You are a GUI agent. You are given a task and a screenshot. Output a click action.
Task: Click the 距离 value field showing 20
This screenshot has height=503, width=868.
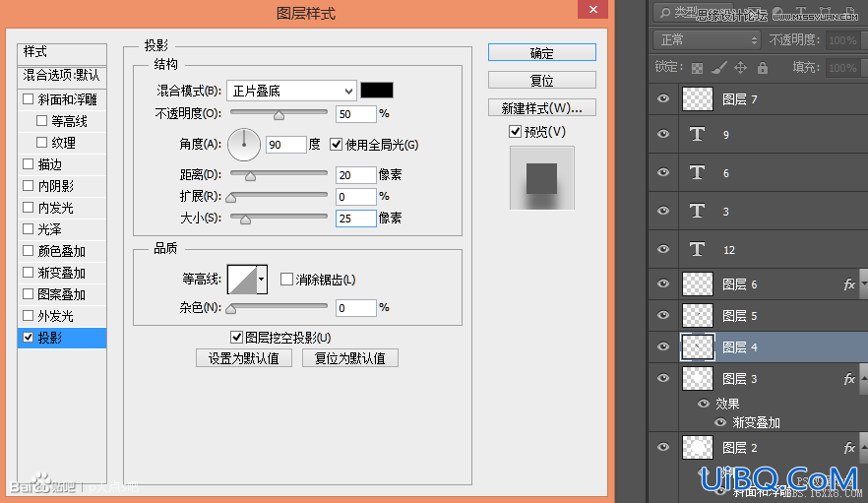(356, 175)
